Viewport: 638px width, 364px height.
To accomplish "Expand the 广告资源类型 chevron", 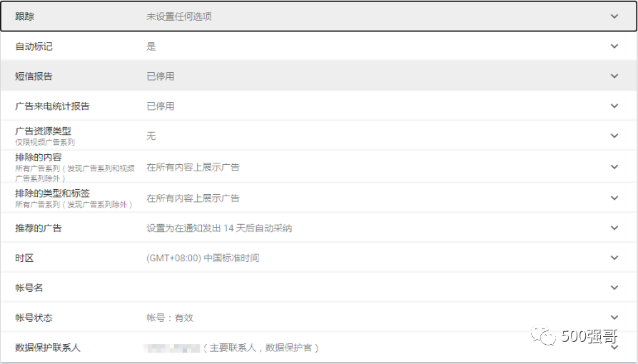I will click(x=614, y=136).
